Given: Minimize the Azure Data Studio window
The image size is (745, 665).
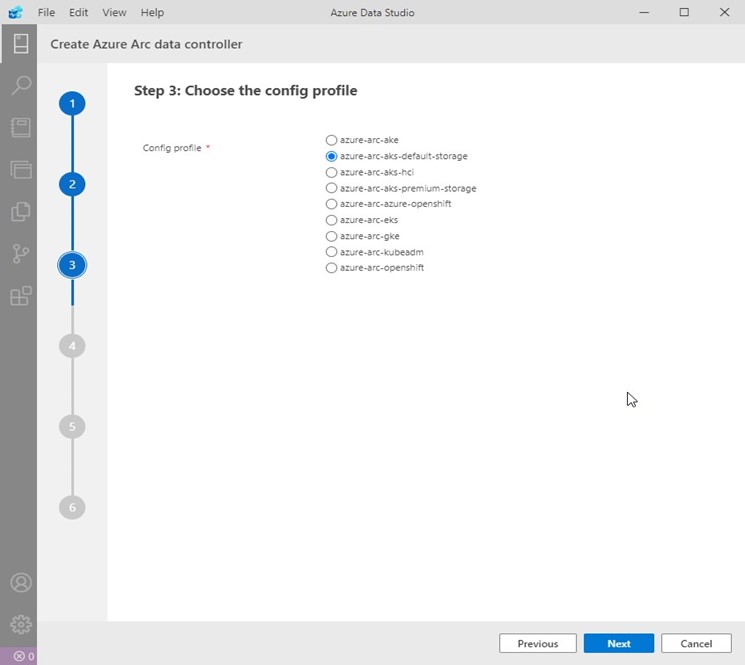Looking at the screenshot, I should point(644,12).
